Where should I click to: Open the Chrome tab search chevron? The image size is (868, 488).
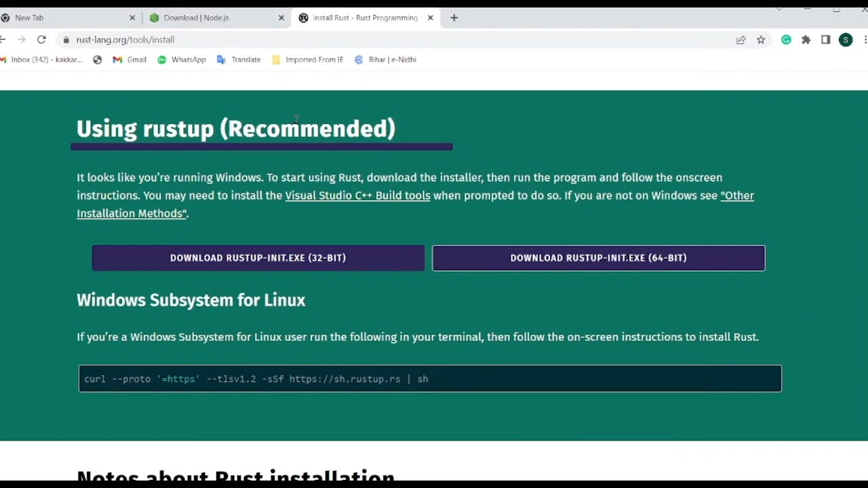click(x=779, y=9)
